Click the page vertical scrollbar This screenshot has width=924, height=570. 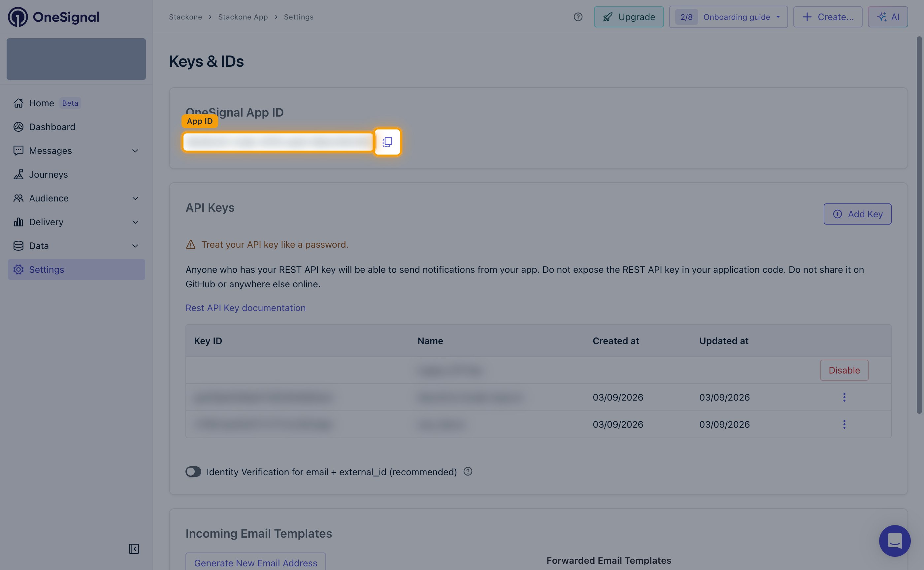coord(919,225)
